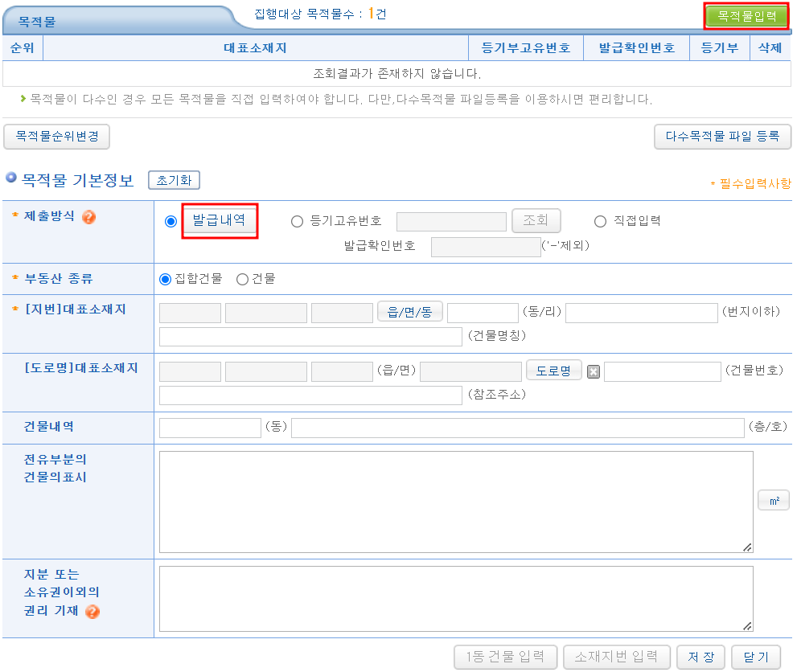The width and height of the screenshot is (797, 672).
Task: Click the 층/호 input field
Action: tap(518, 428)
